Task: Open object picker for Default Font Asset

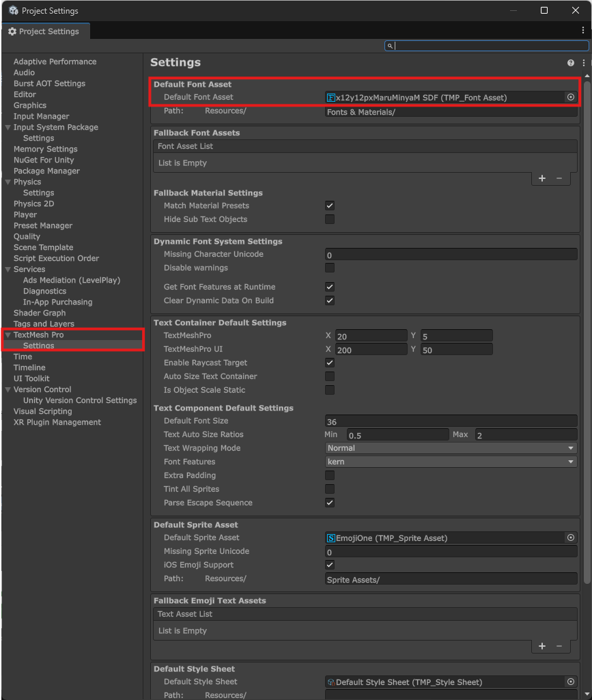Action: pyautogui.click(x=571, y=98)
